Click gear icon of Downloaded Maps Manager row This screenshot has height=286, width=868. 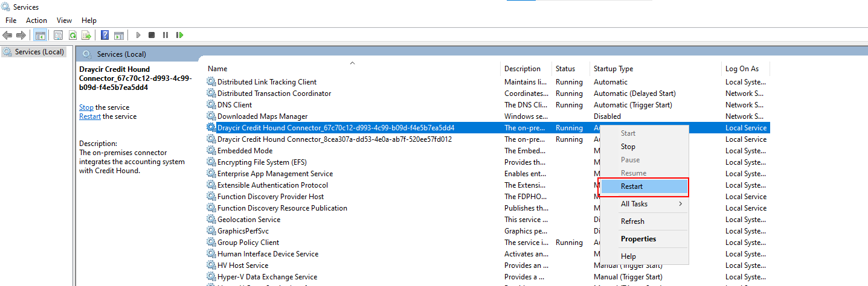[x=211, y=116]
